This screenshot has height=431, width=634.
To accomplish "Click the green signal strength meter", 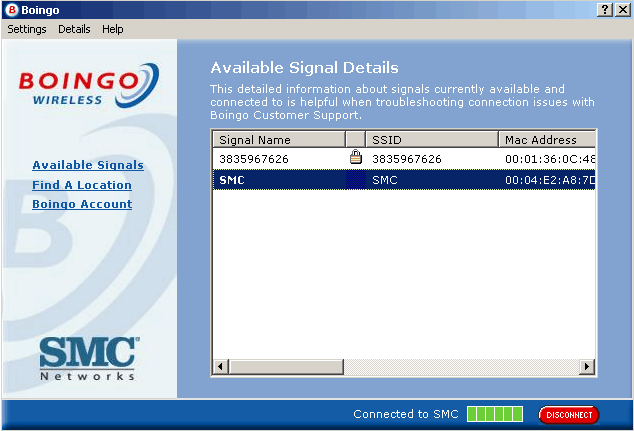I will pyautogui.click(x=495, y=414).
